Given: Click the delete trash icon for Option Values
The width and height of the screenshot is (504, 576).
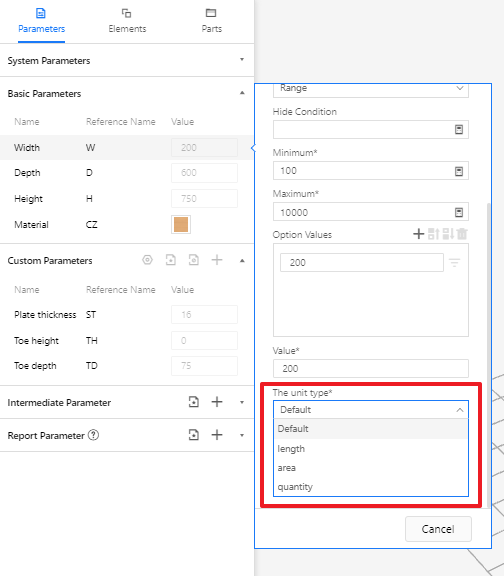Looking at the screenshot, I should point(462,234).
